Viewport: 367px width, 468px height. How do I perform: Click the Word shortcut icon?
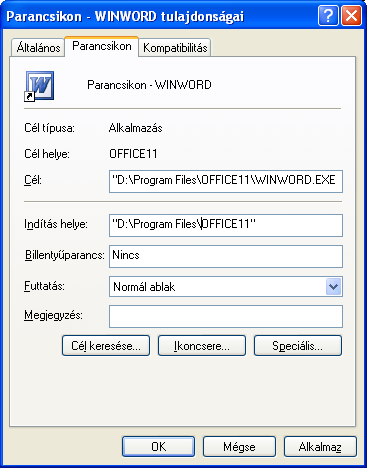tap(39, 86)
